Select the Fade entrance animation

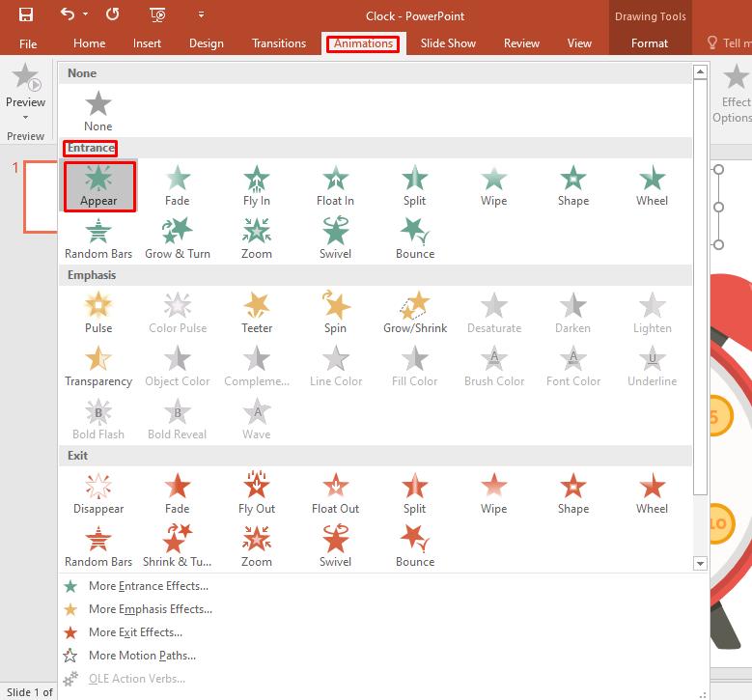tap(177, 185)
